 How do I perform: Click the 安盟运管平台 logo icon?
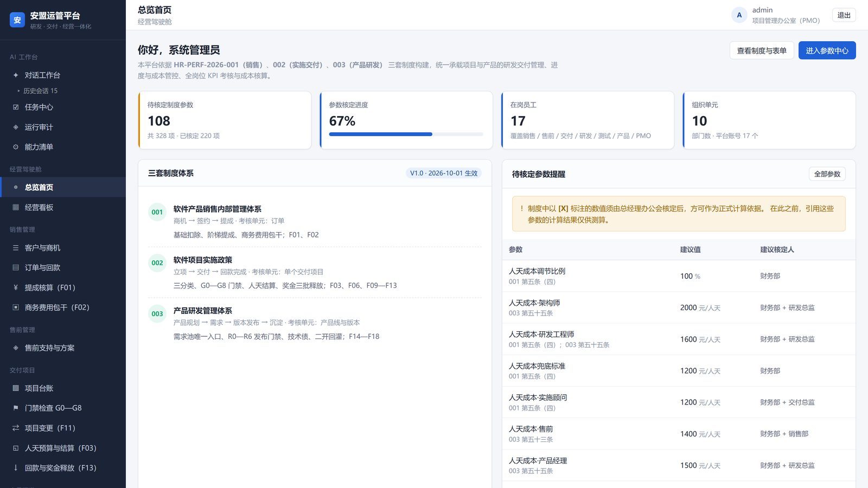coord(17,20)
